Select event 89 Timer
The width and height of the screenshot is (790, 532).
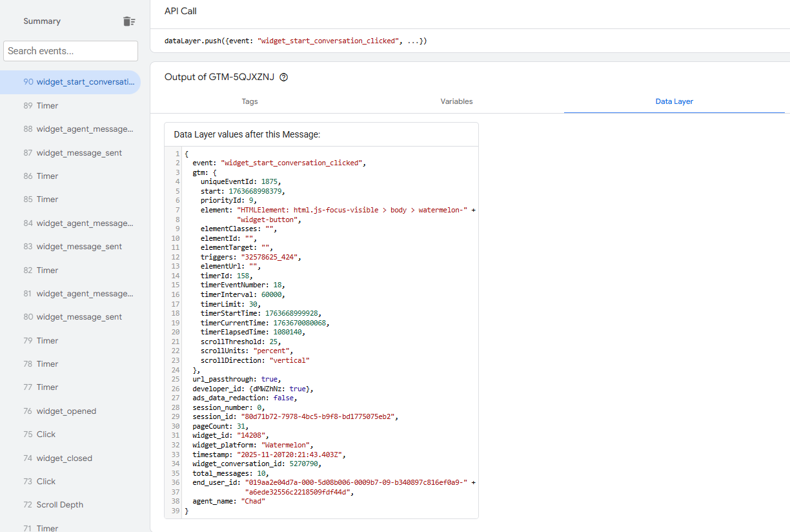click(70, 105)
